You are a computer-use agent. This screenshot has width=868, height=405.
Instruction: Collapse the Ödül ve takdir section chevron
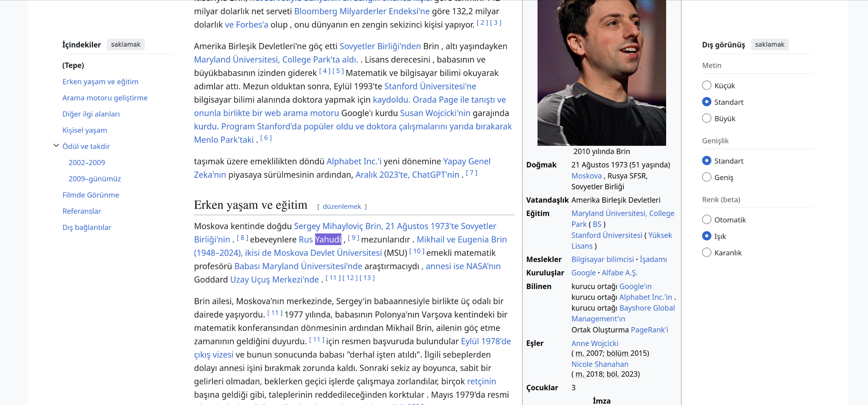(x=56, y=146)
